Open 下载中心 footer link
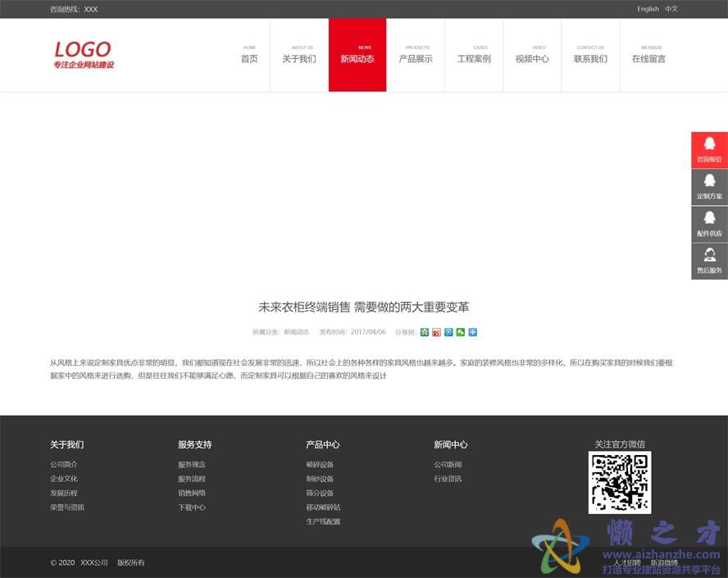 [x=192, y=507]
